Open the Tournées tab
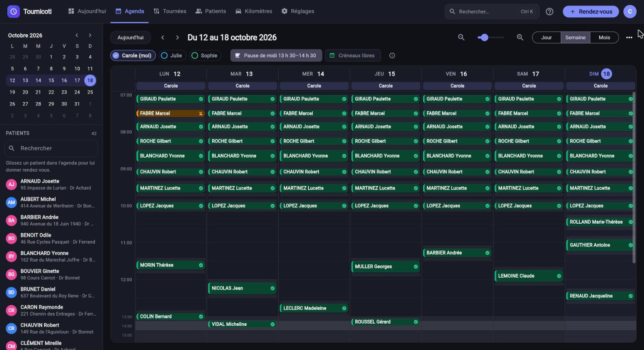Screen dimensions: 644x350 coord(170,11)
